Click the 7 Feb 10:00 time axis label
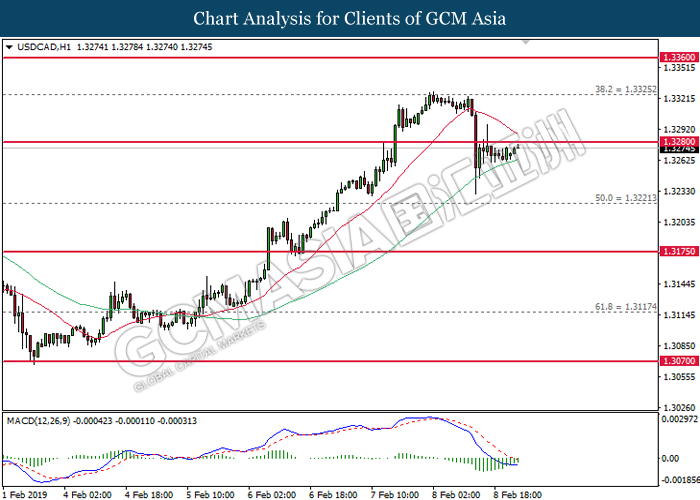700x500 pixels. pos(395,495)
